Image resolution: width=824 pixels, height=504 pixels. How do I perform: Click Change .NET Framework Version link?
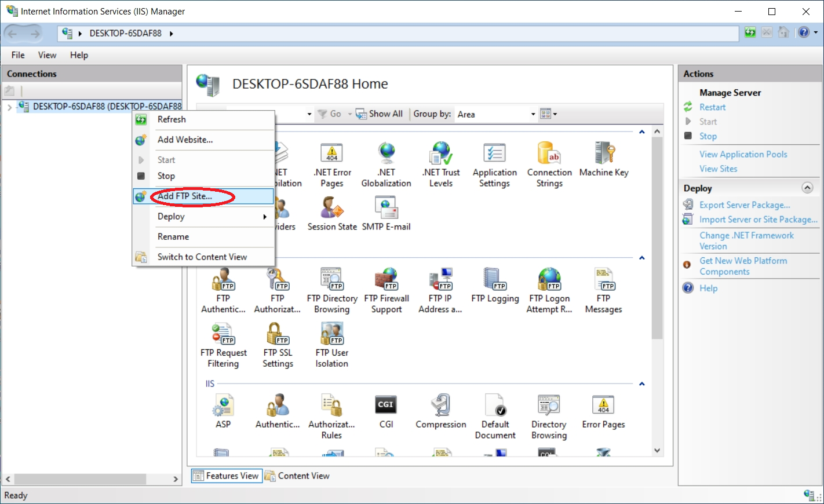tap(746, 240)
